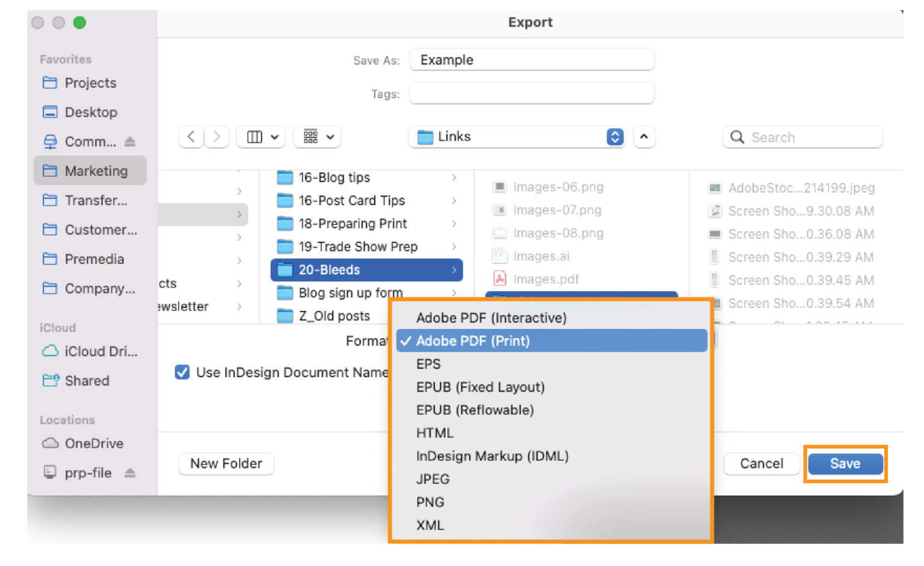Viewport: 924px width, 566px height.
Task: Choose Adobe PDF (Interactive) format
Action: click(491, 318)
